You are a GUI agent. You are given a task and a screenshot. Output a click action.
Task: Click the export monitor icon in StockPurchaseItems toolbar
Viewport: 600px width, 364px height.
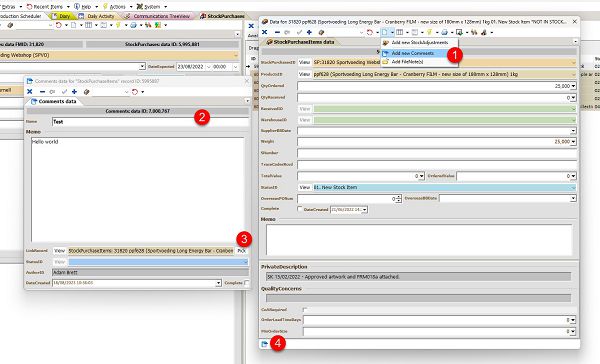459,32
